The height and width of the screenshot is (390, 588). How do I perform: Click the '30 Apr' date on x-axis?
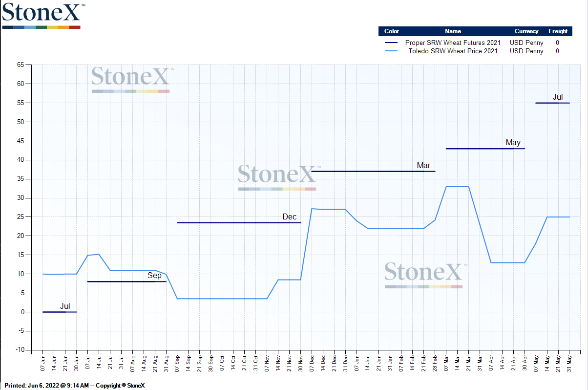click(525, 363)
